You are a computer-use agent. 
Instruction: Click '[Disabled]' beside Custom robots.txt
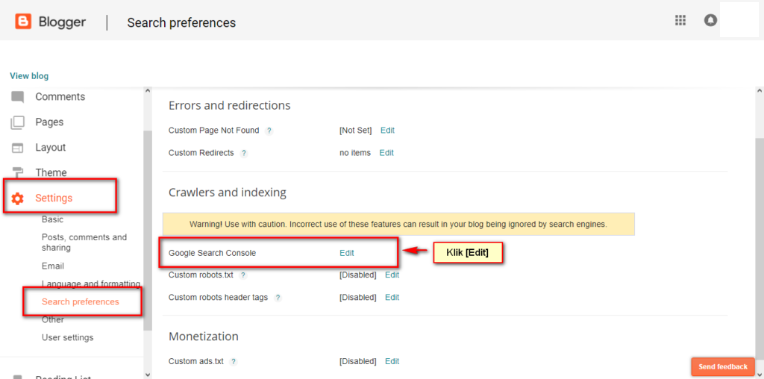pos(358,275)
